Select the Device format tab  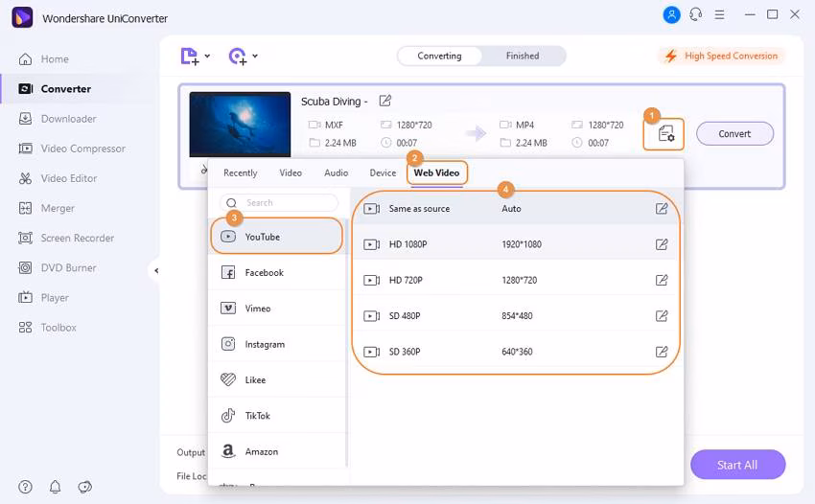coord(383,173)
